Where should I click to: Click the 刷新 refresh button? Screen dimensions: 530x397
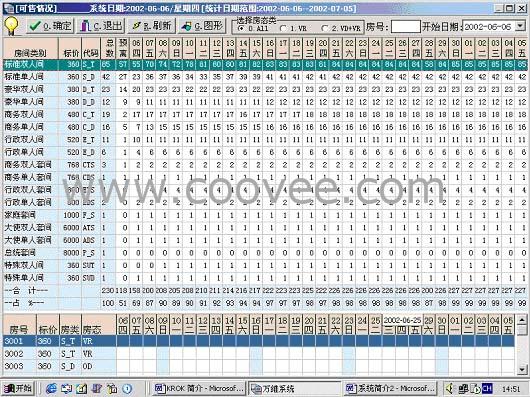click(152, 26)
